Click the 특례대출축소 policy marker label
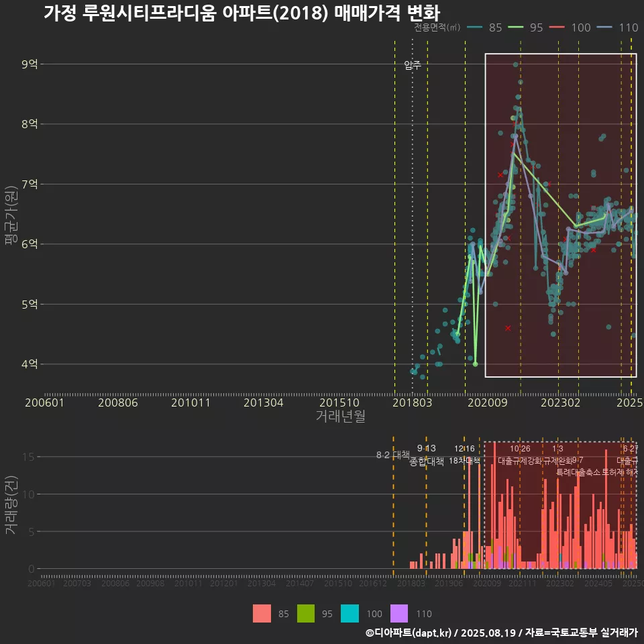The image size is (644, 644). [578, 472]
